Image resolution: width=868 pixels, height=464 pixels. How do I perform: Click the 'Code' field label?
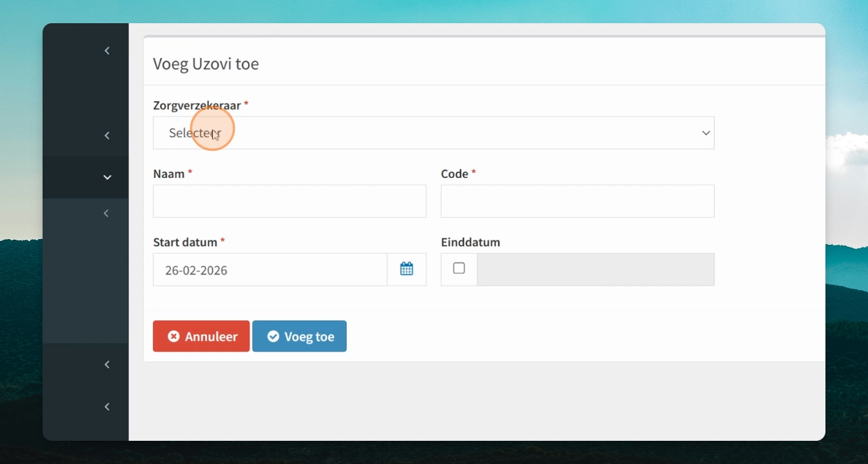455,174
